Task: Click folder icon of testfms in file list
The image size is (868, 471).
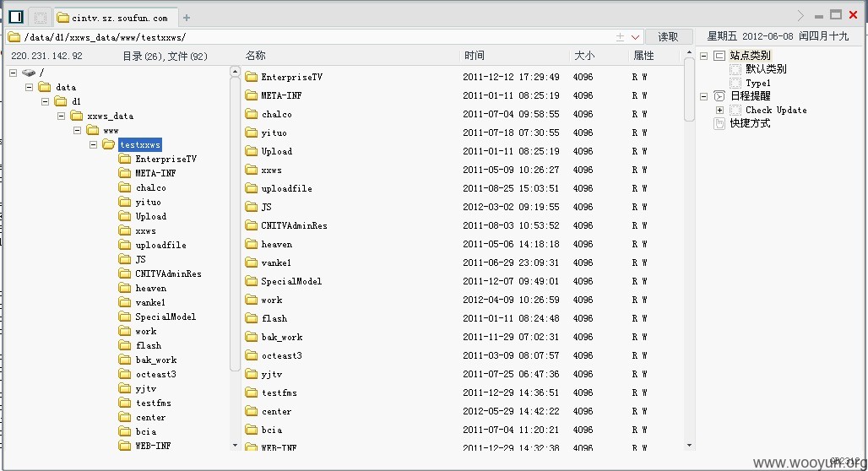Action: tap(252, 393)
